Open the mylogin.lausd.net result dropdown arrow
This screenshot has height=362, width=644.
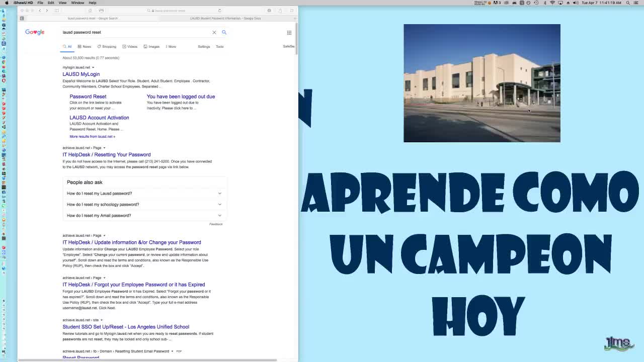[93, 67]
